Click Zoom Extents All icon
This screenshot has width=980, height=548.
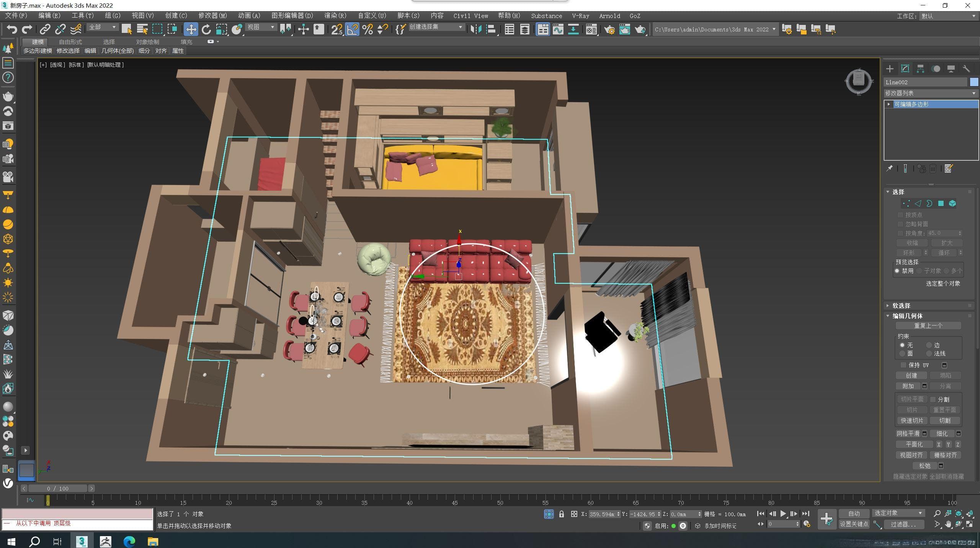970,513
